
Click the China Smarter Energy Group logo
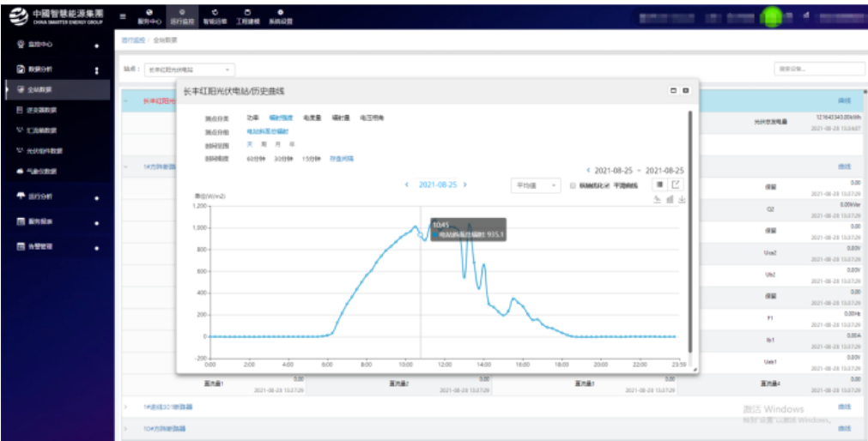point(55,16)
